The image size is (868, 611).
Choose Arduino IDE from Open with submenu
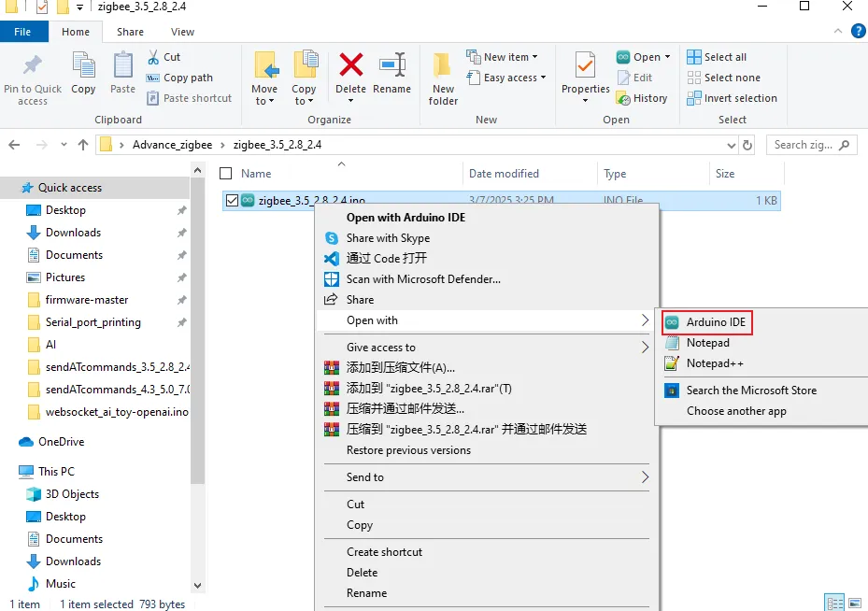point(716,322)
